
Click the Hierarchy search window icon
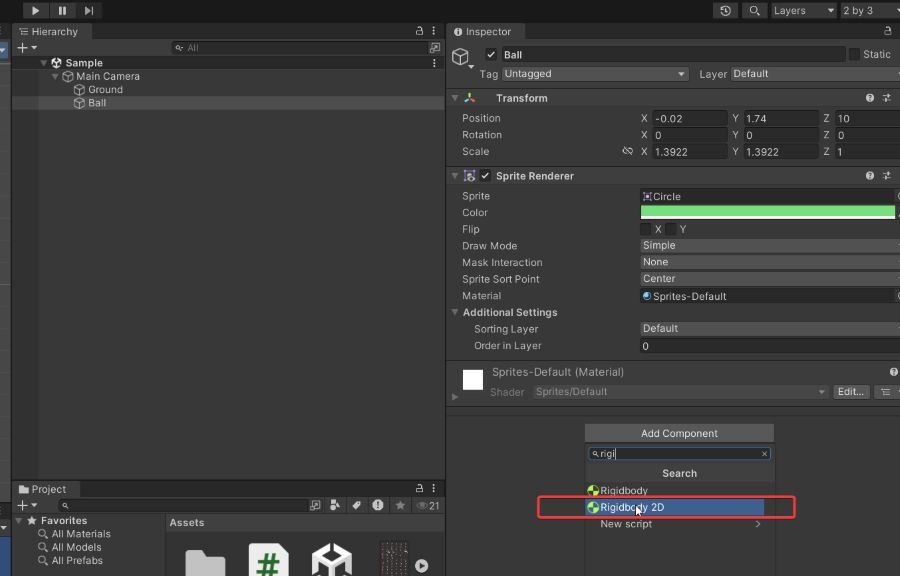(x=435, y=48)
